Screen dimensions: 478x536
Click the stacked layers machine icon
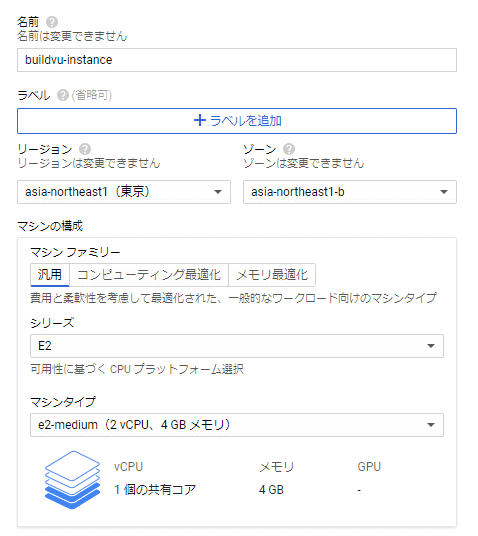[72, 480]
